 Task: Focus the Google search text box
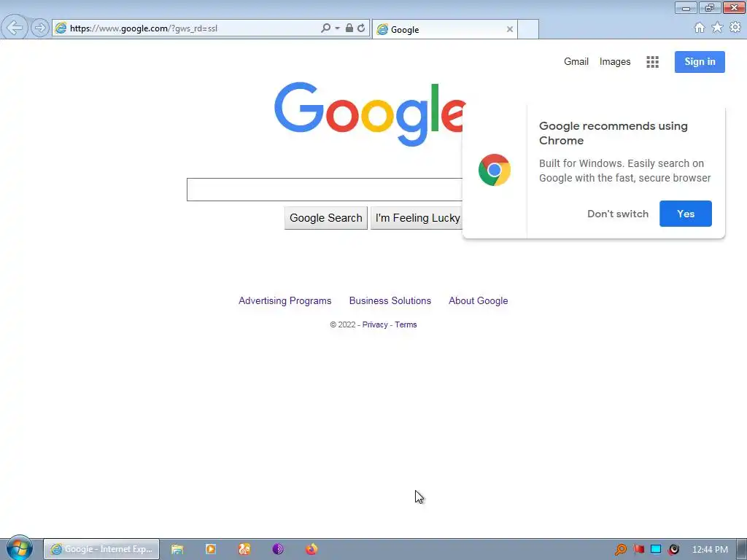click(x=325, y=190)
